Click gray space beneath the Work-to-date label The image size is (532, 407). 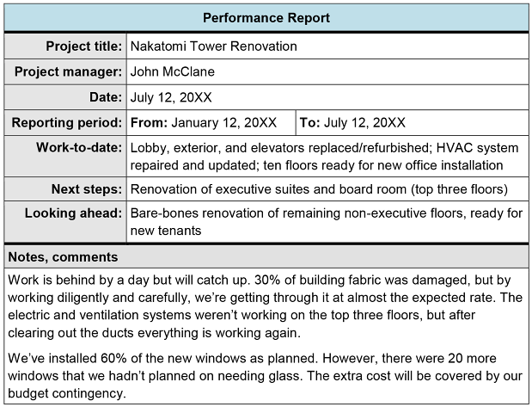point(65,165)
